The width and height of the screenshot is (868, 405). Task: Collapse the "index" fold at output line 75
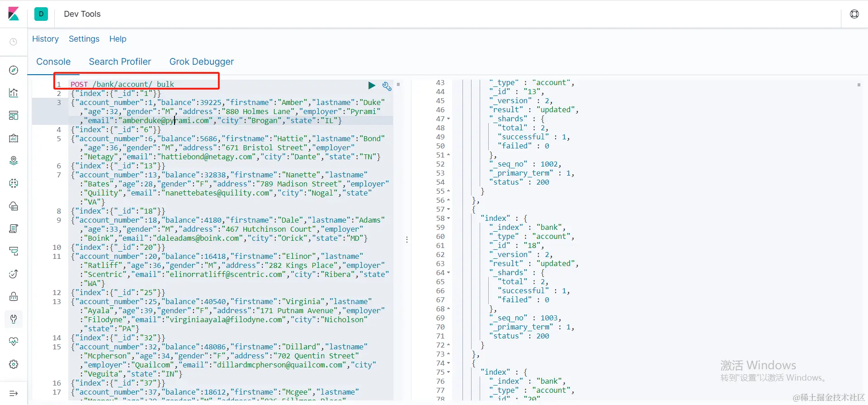[x=448, y=372]
